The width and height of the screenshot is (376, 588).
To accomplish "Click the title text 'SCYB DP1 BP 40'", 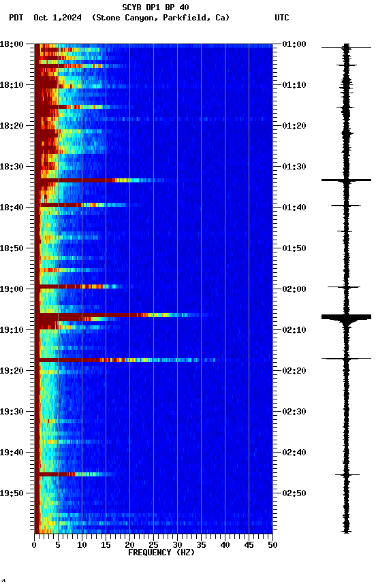I will coord(155,7).
